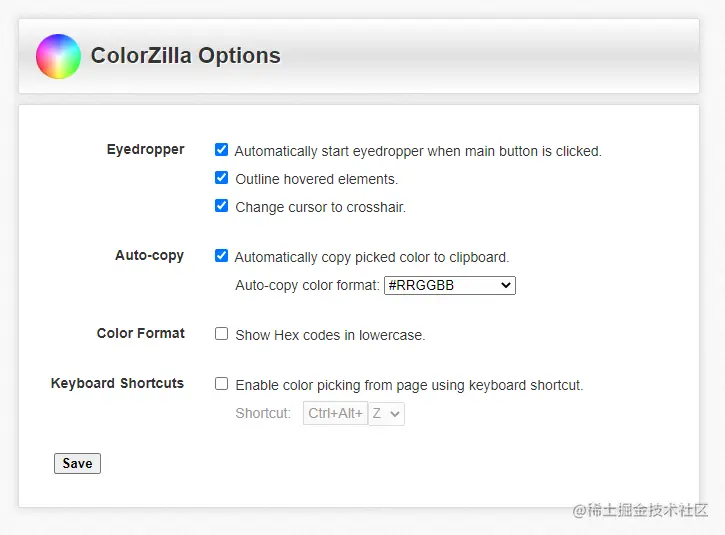Viewport: 725px width, 535px height.
Task: Check the enable keyboard shortcut color picking box
Action: [222, 384]
